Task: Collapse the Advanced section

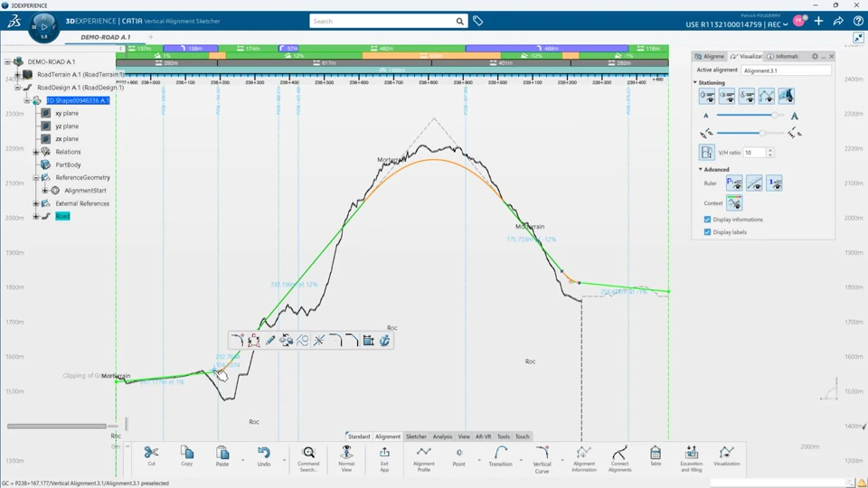Action: pyautogui.click(x=700, y=169)
